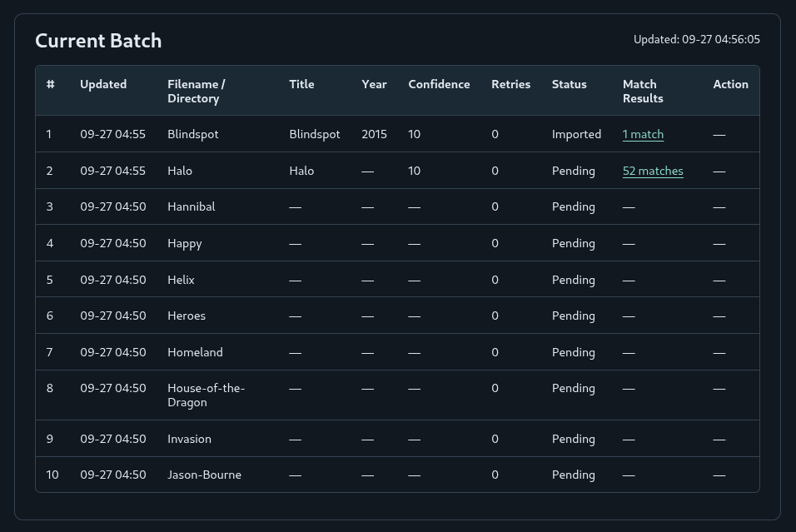Click the '09-27 04:50' timestamp in Helix row
Image resolution: width=796 pixels, height=532 pixels.
(x=112, y=280)
